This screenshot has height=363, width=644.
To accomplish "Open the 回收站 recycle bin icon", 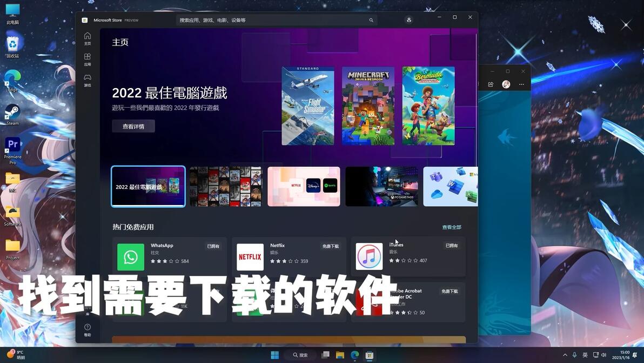I will pos(12,47).
